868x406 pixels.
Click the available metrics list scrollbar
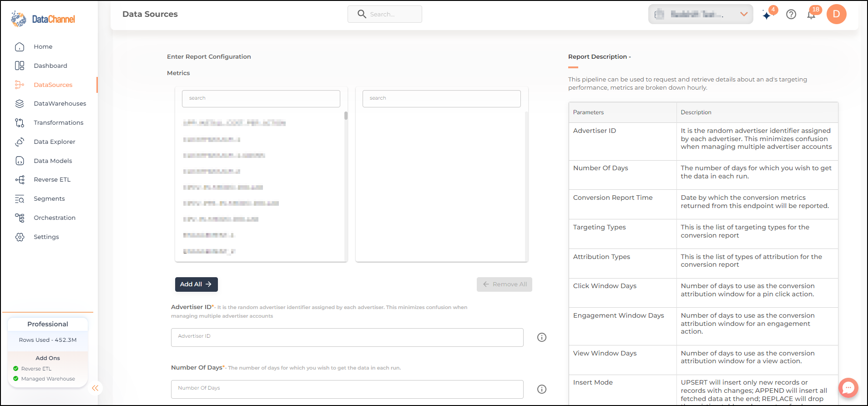346,116
